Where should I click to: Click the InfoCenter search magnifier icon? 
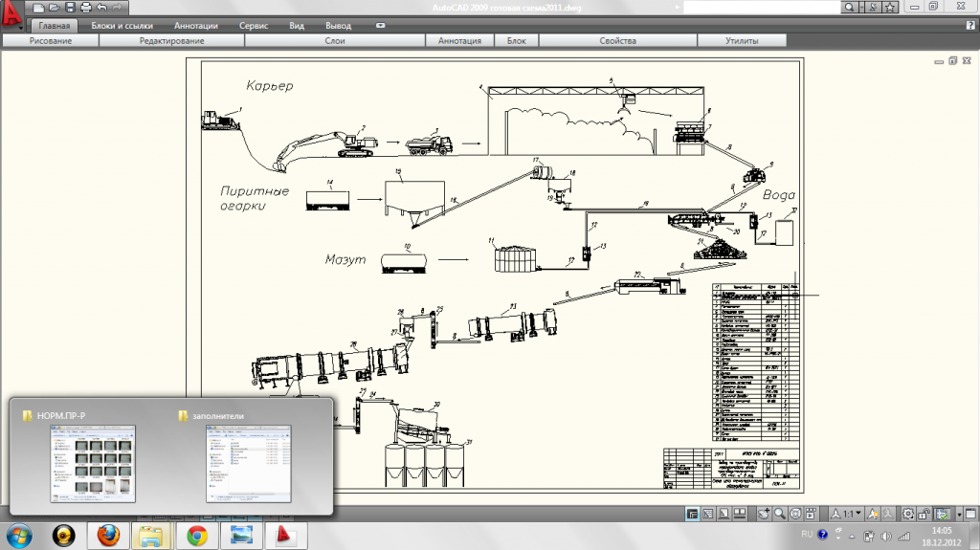[849, 7]
